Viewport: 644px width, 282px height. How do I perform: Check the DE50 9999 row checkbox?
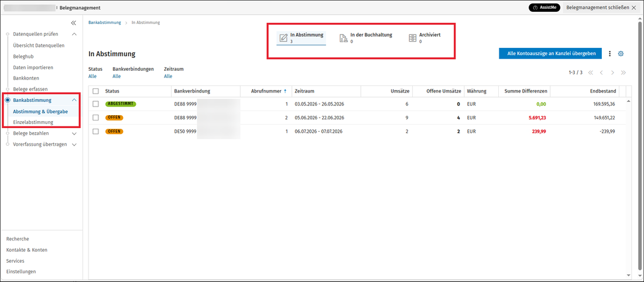[x=95, y=132]
